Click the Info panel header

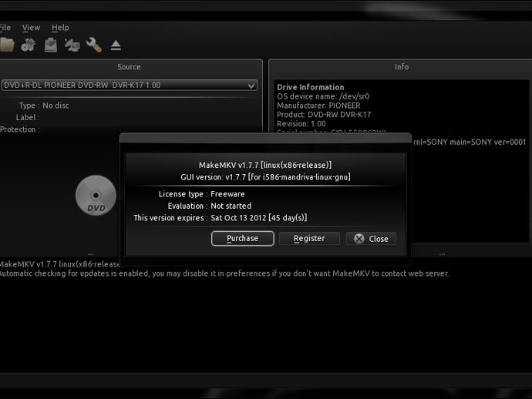(402, 67)
